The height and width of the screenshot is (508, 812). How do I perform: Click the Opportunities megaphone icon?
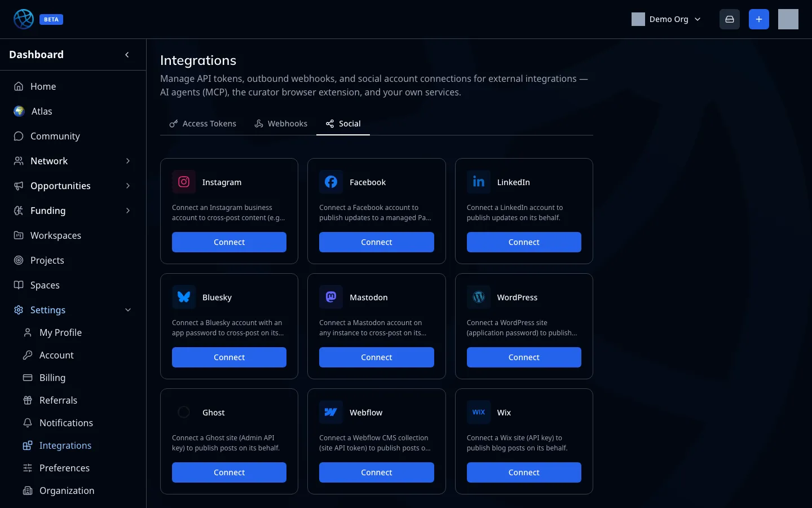point(19,186)
